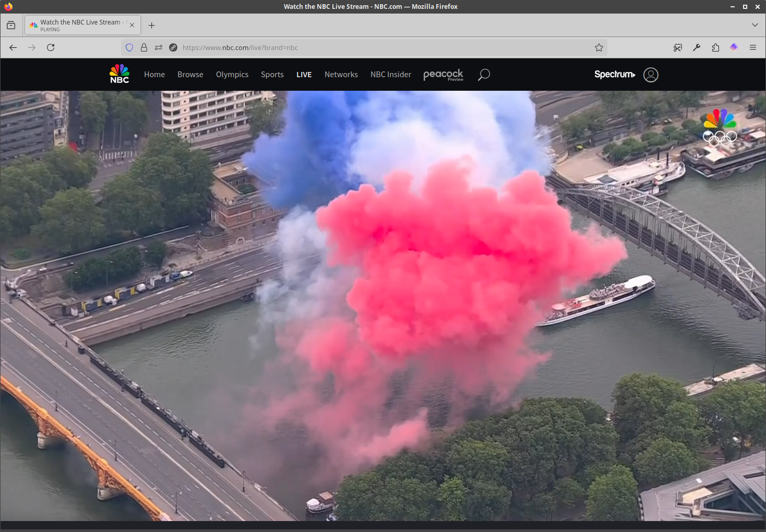Screen dimensions: 766x532
Task: Open the Olympics nav item
Action: click(x=232, y=75)
